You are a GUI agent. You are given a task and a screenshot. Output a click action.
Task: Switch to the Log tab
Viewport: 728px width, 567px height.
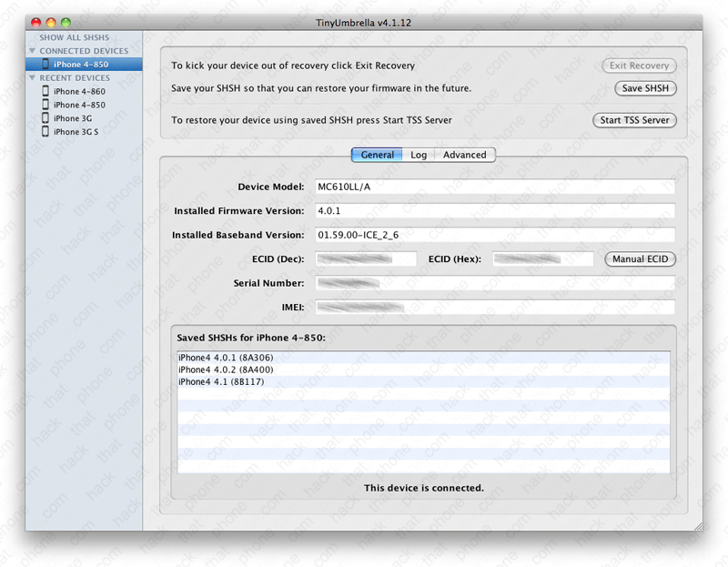pyautogui.click(x=418, y=155)
